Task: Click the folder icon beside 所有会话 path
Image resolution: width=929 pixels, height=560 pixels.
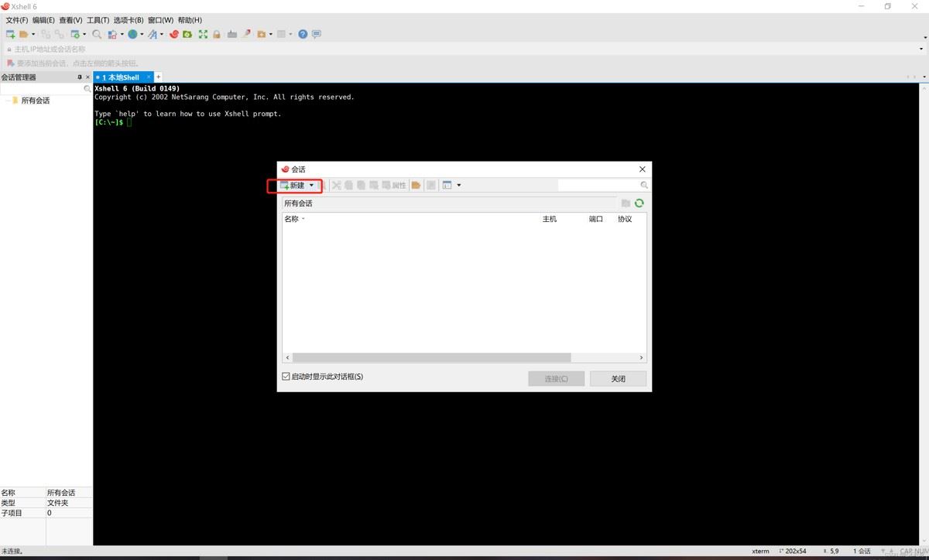Action: [x=626, y=203]
